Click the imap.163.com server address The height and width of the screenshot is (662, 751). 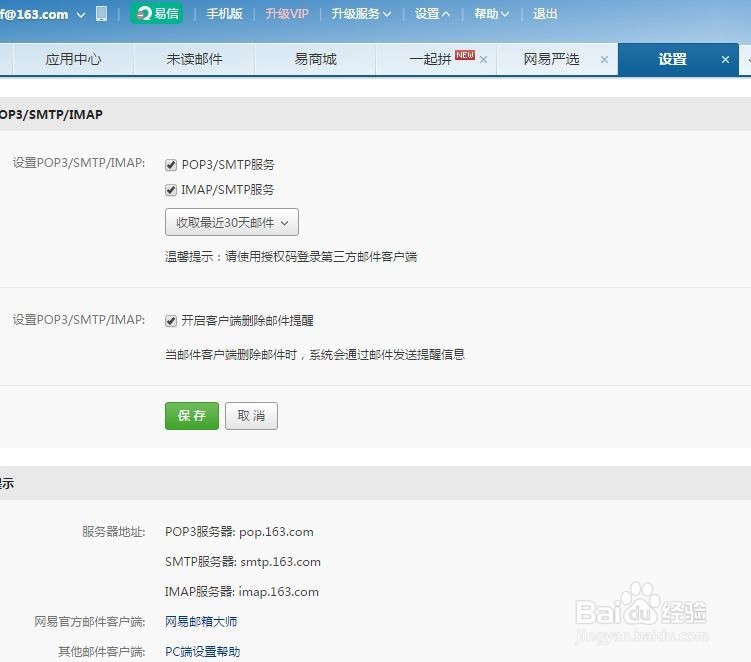tap(279, 592)
